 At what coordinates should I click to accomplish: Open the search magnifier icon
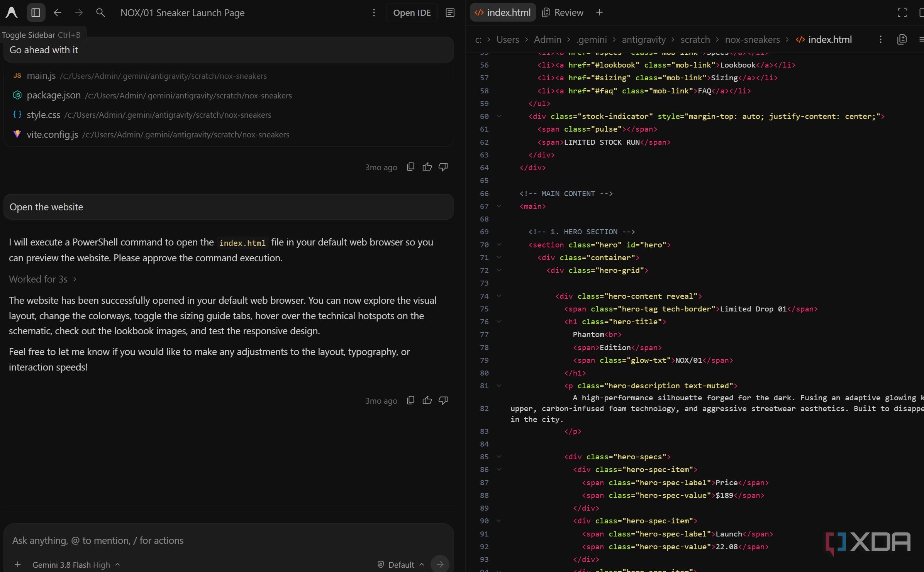click(x=100, y=13)
